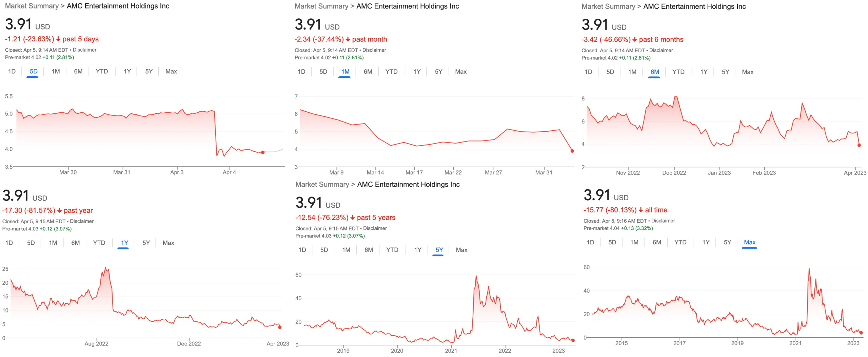Select 6M tab in the all time panel
868x357 pixels.
[x=656, y=242]
